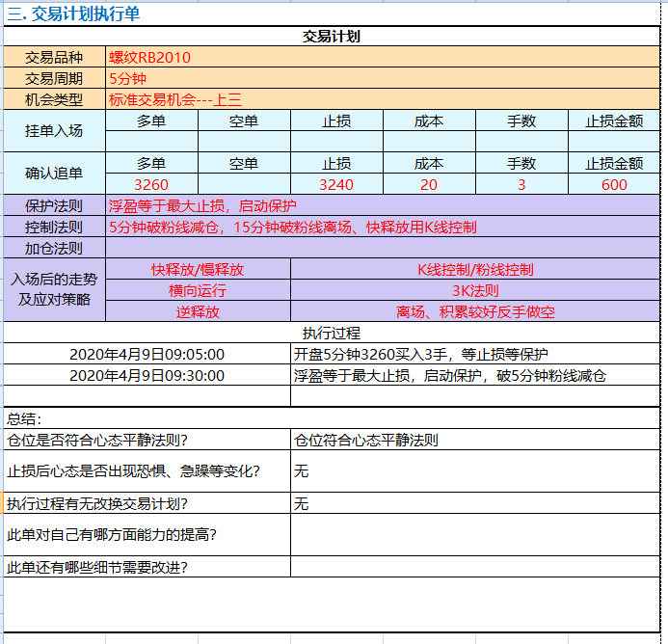The width and height of the screenshot is (668, 644).
Task: Select the cost value '20'
Action: [x=429, y=184]
